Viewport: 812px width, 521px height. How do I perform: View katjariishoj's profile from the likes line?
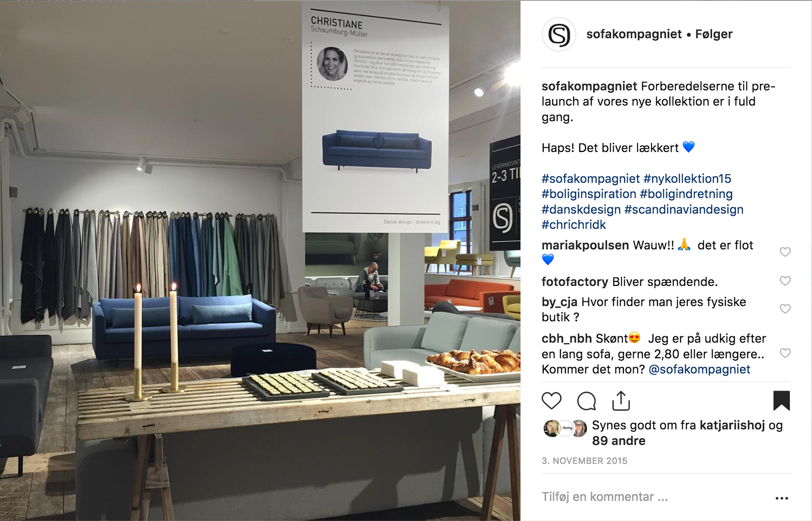(x=732, y=425)
